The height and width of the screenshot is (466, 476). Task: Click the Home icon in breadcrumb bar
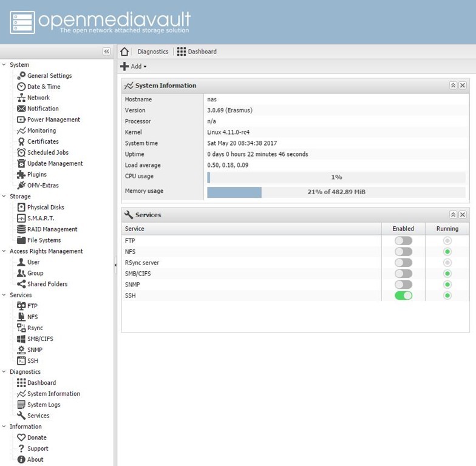(x=124, y=52)
